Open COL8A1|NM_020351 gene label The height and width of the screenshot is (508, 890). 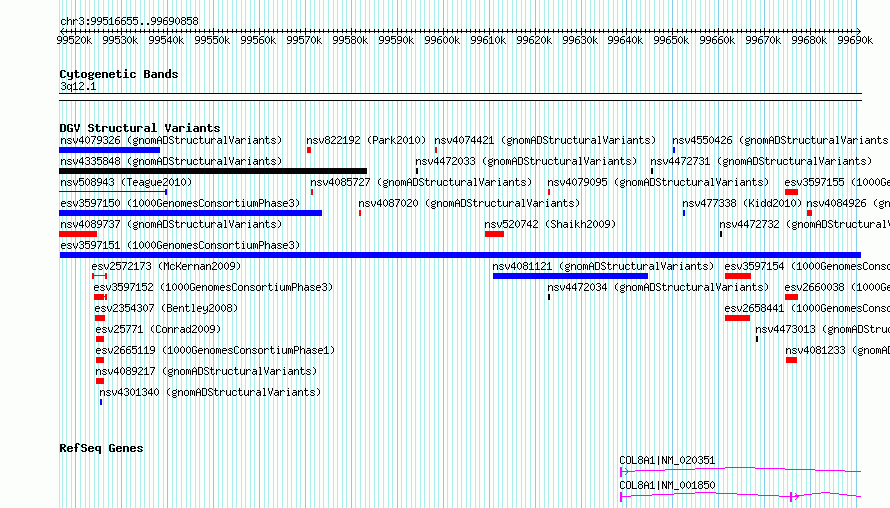667,460
